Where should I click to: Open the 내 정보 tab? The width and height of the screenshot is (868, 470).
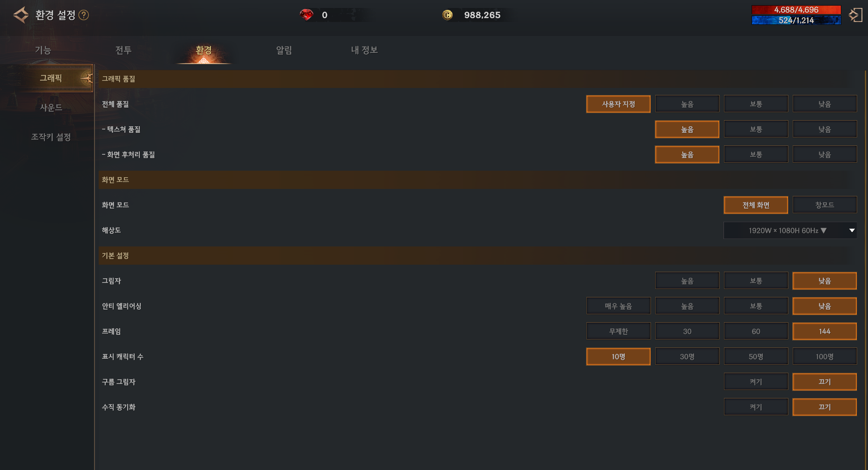(x=364, y=50)
